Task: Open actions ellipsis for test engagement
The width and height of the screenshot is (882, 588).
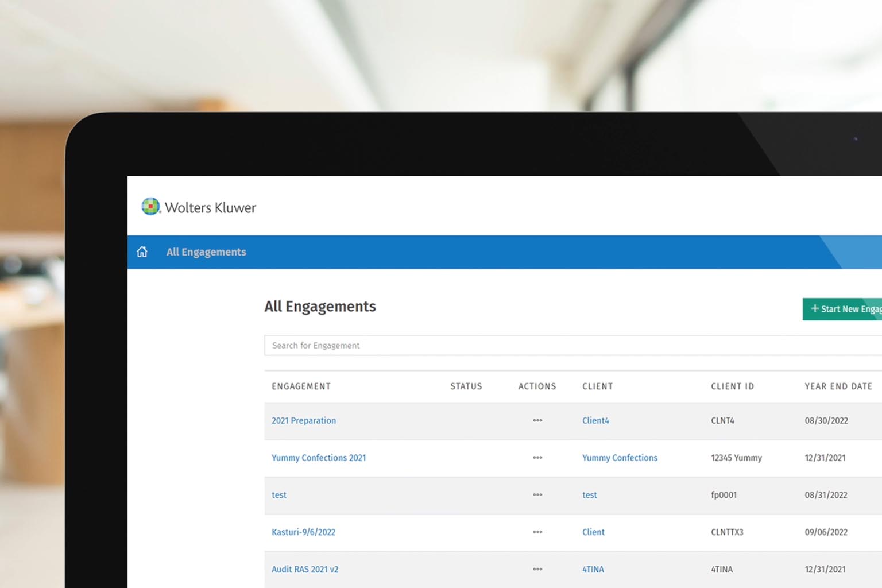Action: click(537, 495)
